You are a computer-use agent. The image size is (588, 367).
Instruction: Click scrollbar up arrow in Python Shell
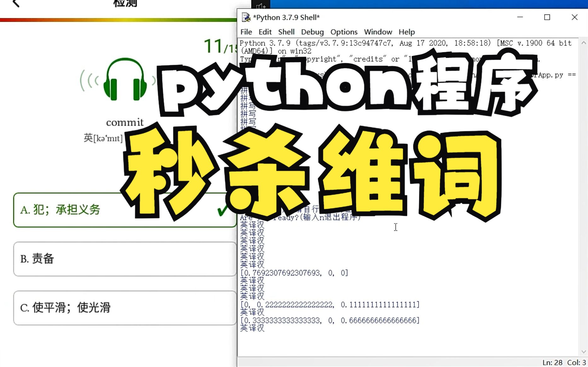[583, 43]
